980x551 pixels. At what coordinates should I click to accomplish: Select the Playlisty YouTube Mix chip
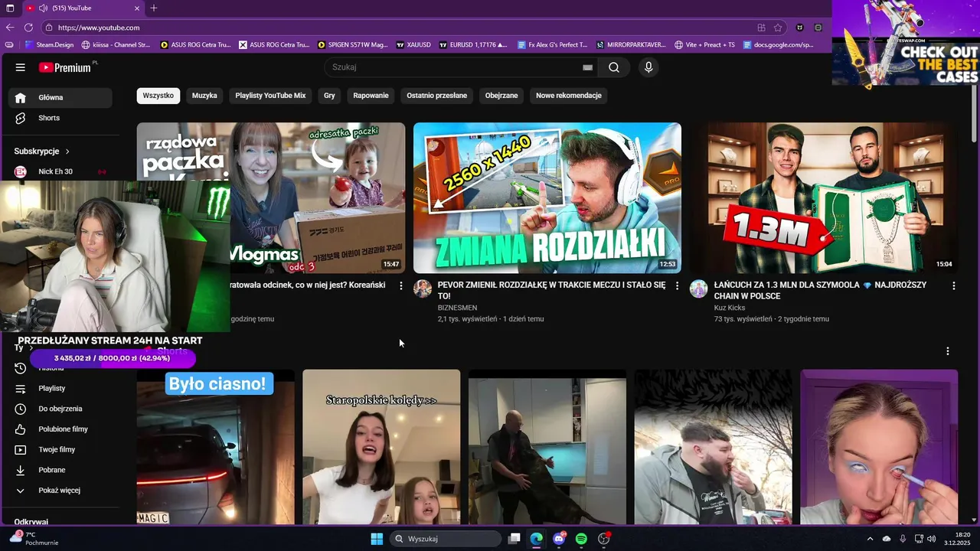click(x=270, y=96)
